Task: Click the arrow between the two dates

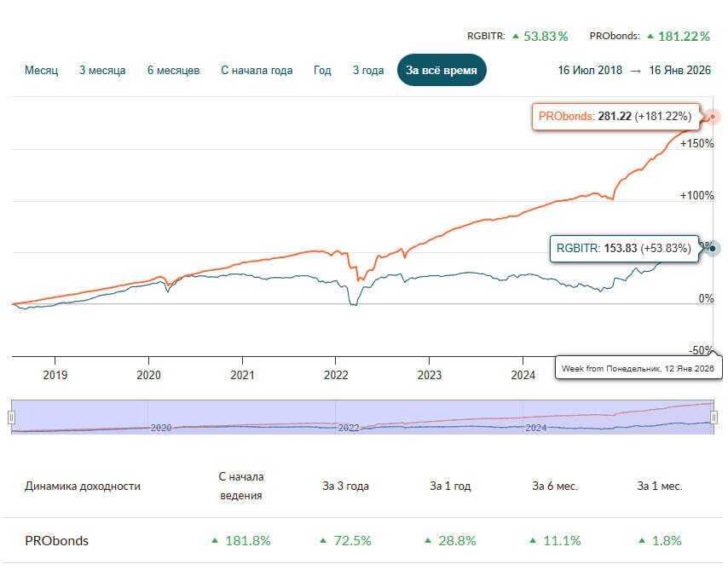Action: pos(635,71)
